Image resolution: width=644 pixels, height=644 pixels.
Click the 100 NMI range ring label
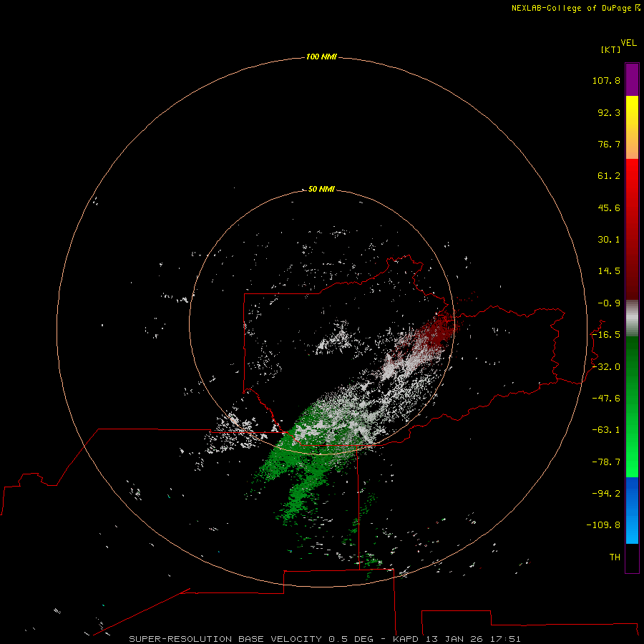tap(321, 57)
